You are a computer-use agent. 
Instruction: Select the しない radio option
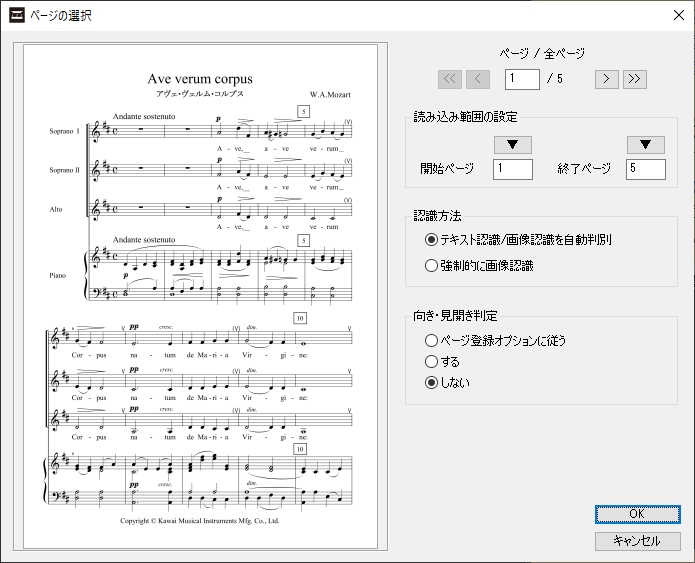pos(447,383)
